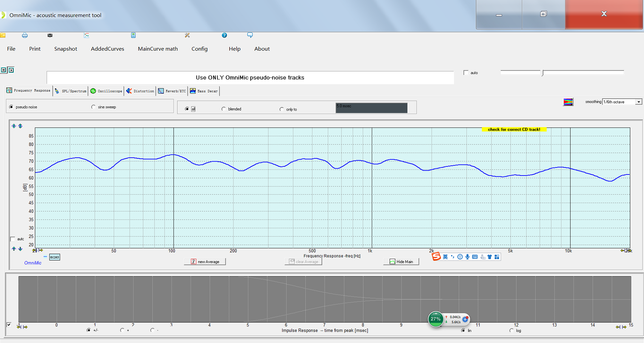Select the log impulse scale radio button
Screen dimensions: 644x343
click(512, 330)
